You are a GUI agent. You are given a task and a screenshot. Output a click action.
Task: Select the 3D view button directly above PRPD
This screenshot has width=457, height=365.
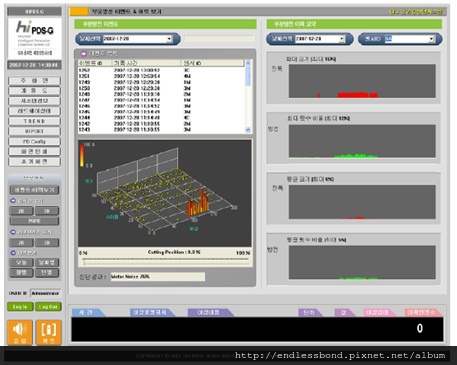coord(47,211)
